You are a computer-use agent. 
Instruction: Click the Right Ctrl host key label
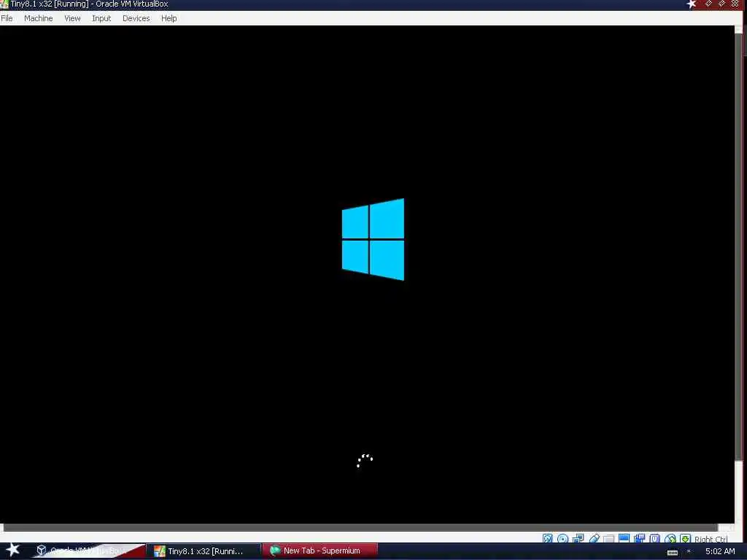click(711, 539)
